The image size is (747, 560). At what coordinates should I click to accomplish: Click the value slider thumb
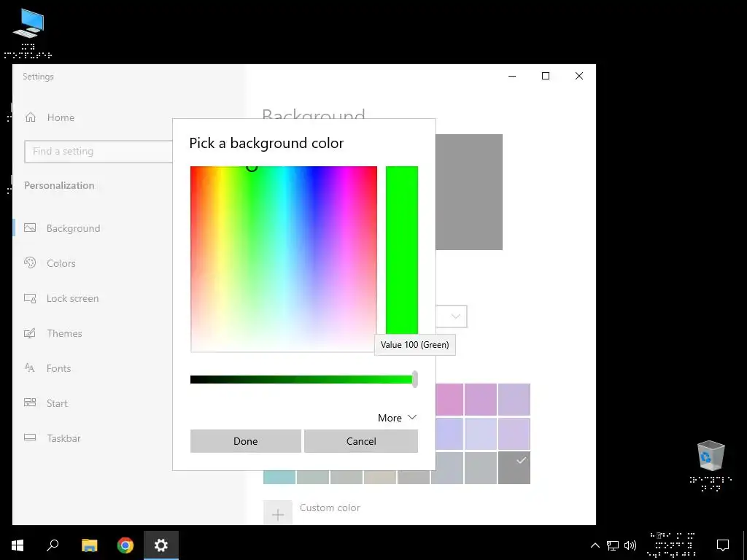point(415,379)
